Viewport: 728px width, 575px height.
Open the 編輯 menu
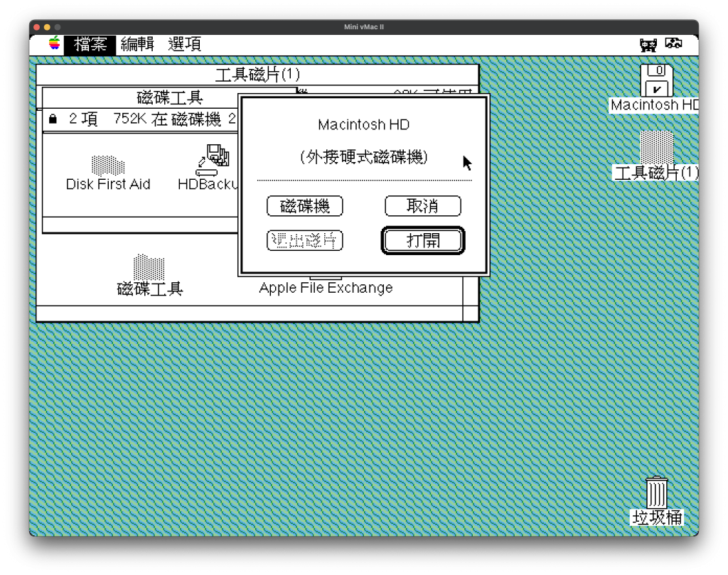point(137,44)
